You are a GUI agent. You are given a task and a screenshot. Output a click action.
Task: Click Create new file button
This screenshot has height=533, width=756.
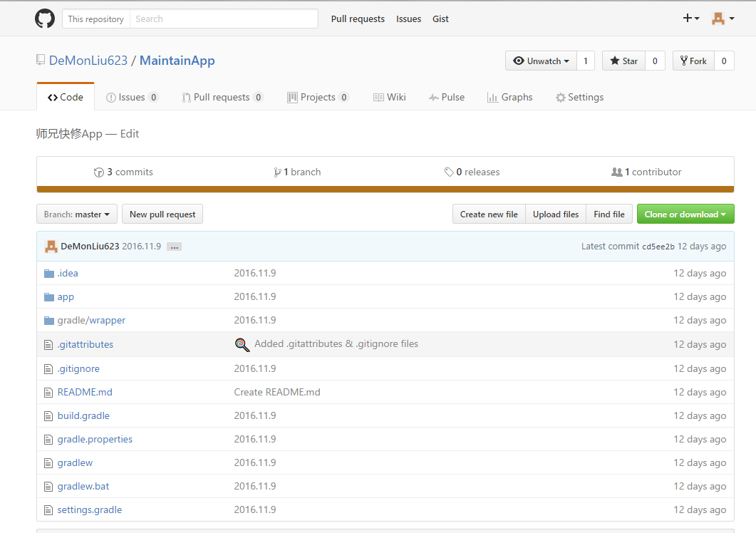[x=489, y=214]
